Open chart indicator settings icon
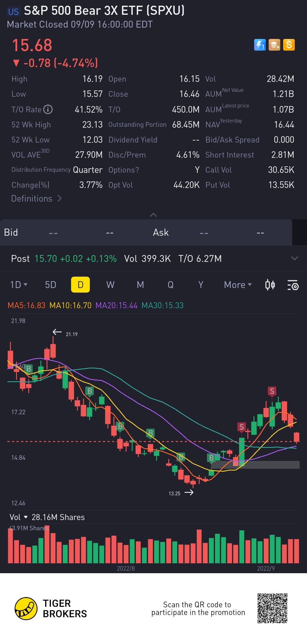The width and height of the screenshot is (307, 644). [293, 285]
